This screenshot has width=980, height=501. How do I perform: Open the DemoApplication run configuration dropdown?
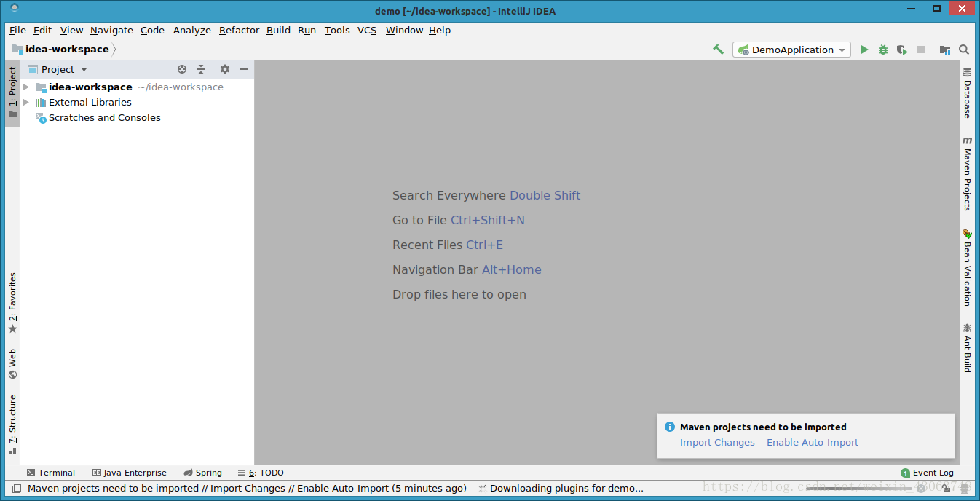coord(791,50)
